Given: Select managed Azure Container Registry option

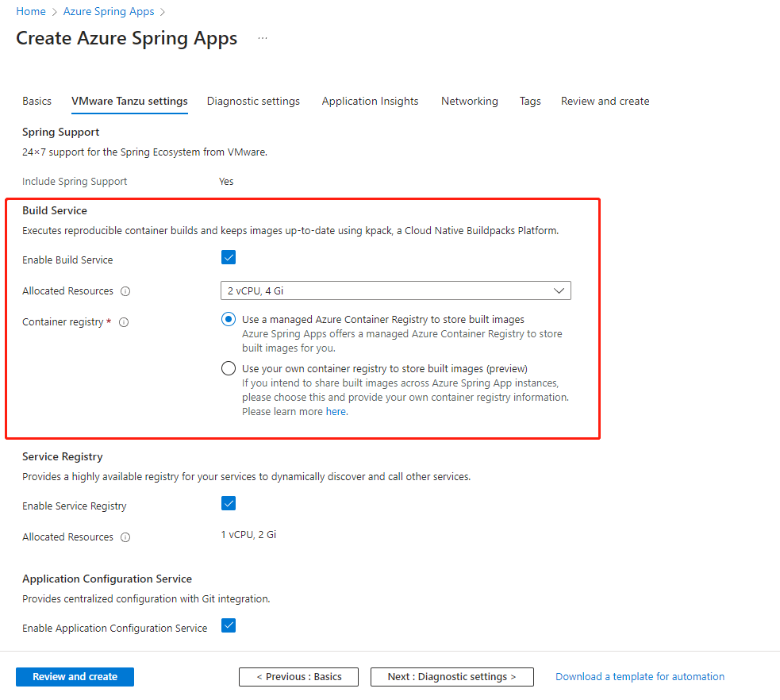Looking at the screenshot, I should click(229, 320).
